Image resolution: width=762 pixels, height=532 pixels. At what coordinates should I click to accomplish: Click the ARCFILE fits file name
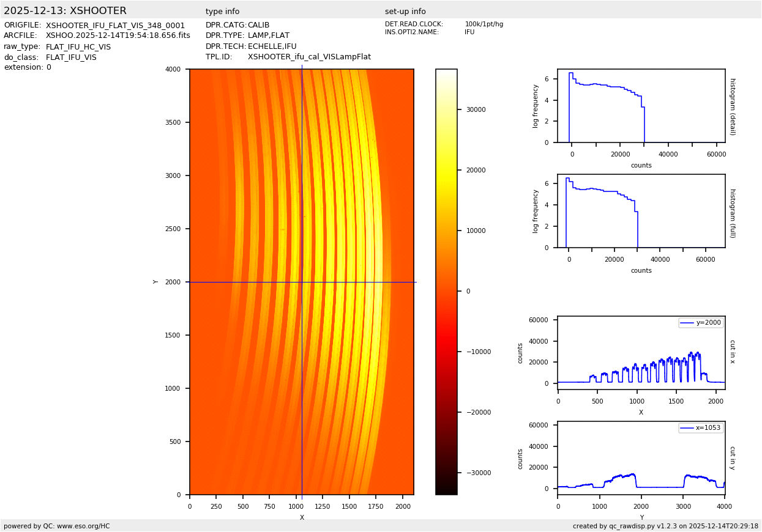coord(118,35)
